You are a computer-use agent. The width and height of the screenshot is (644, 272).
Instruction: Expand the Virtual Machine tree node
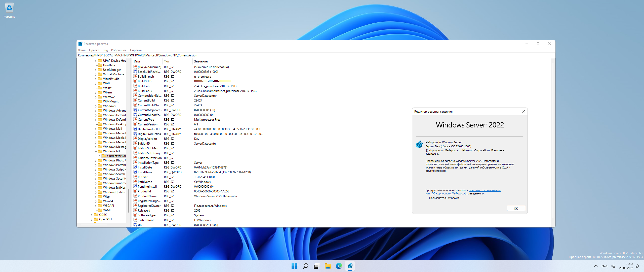(96, 74)
